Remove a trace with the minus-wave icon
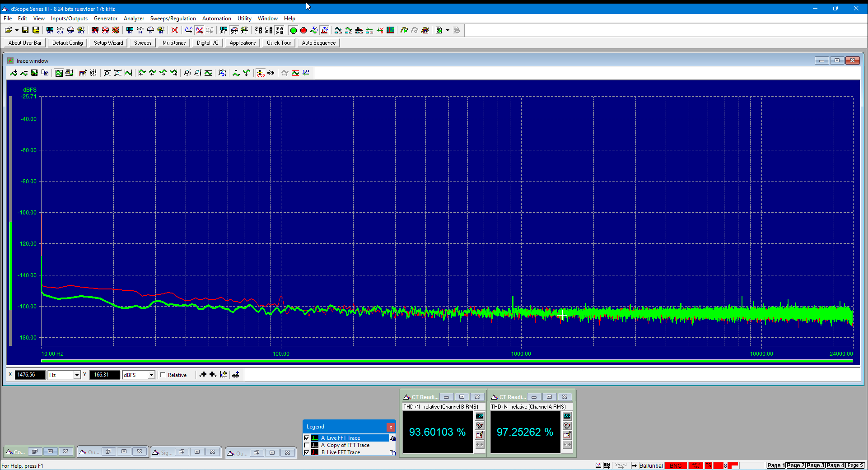868x470 pixels. (24, 73)
